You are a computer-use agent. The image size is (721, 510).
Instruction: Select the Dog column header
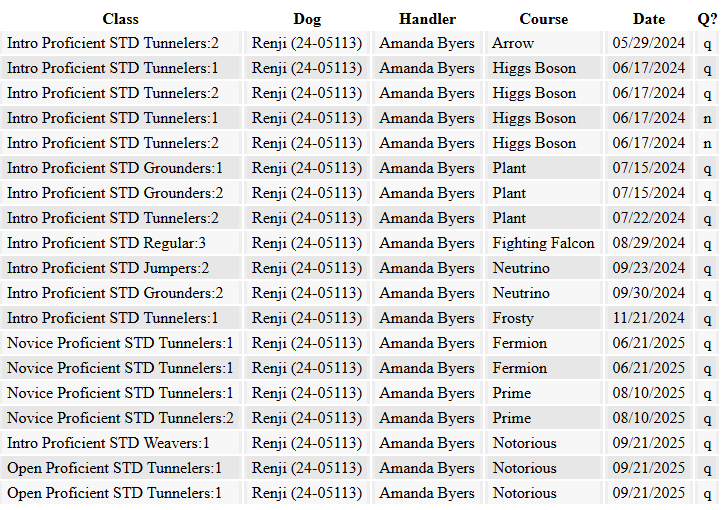pos(307,19)
